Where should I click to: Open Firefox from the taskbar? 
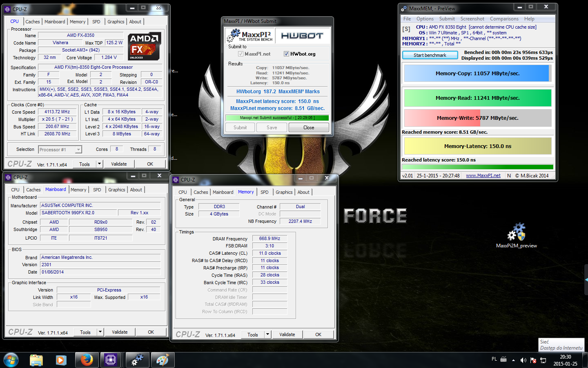pyautogui.click(x=87, y=360)
